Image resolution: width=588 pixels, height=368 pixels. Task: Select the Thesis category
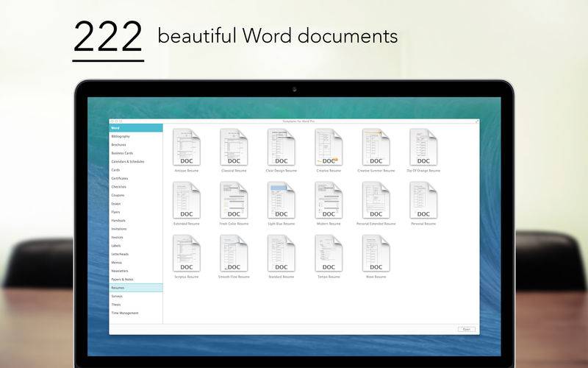pos(136,305)
